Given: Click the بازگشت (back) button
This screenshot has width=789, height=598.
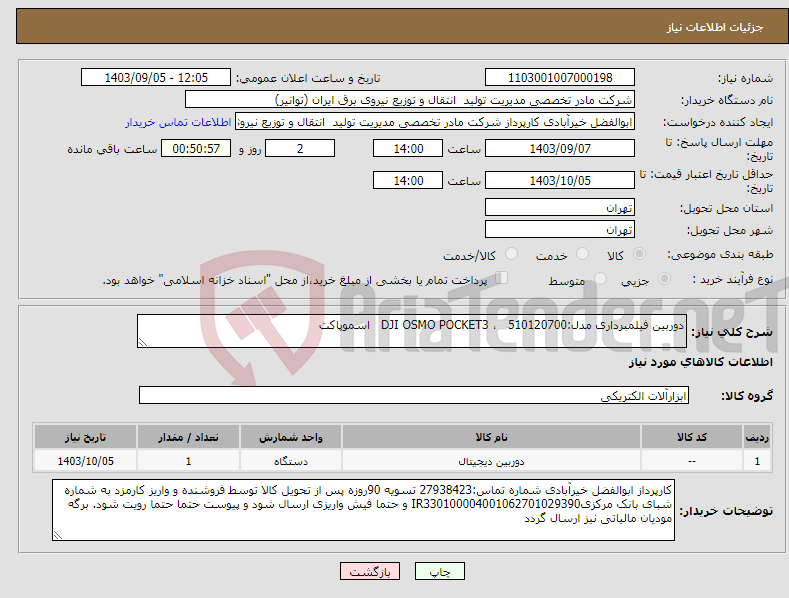Looking at the screenshot, I should (x=370, y=571).
